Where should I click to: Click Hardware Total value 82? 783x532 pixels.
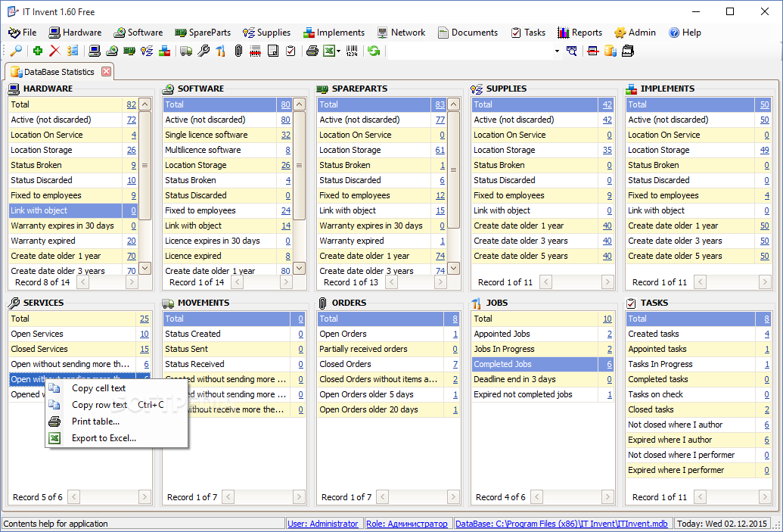coord(132,104)
